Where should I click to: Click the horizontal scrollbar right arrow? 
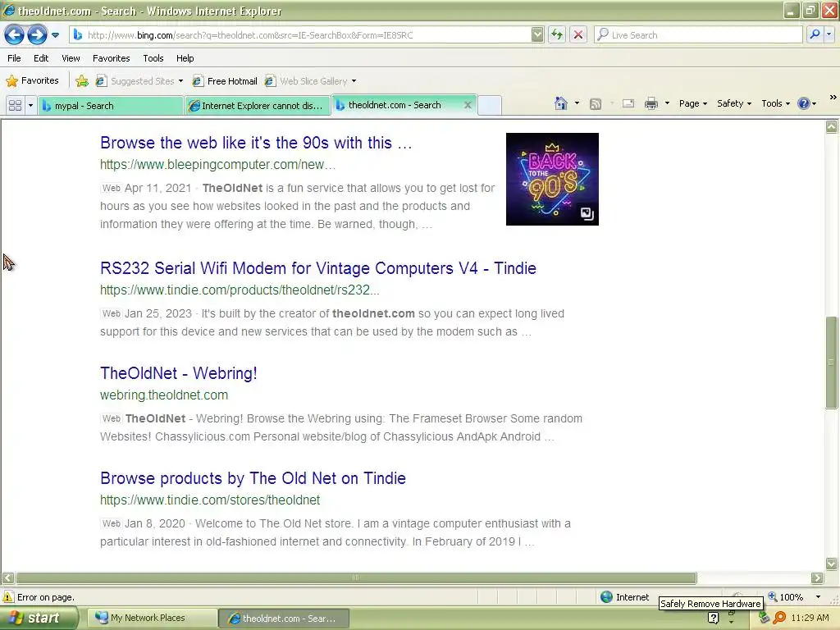point(818,577)
